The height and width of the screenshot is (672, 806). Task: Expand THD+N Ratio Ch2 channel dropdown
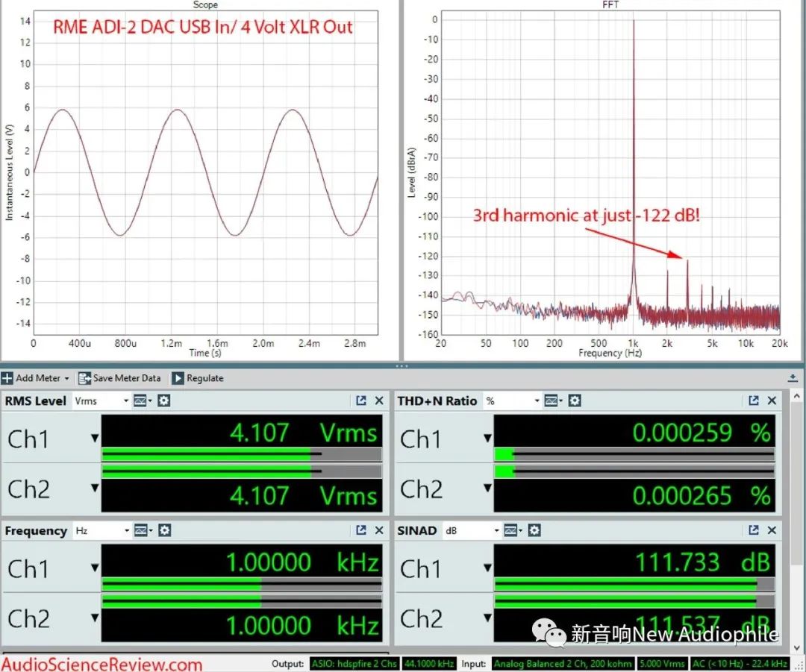[x=487, y=488]
